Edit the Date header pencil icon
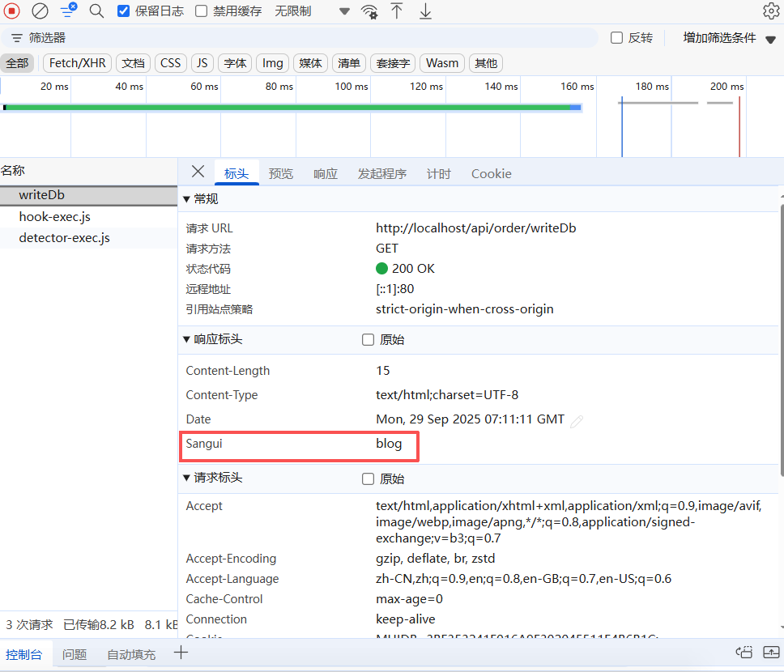 (577, 421)
